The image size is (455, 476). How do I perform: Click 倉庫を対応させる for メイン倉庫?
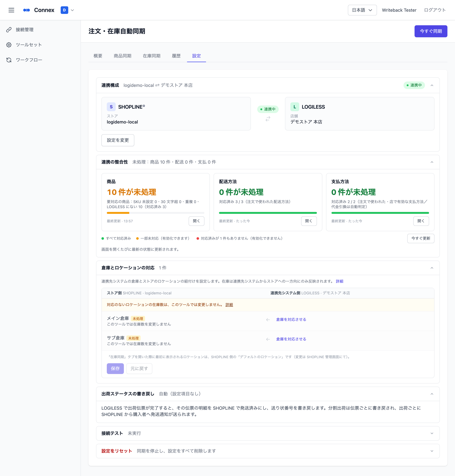click(x=291, y=319)
